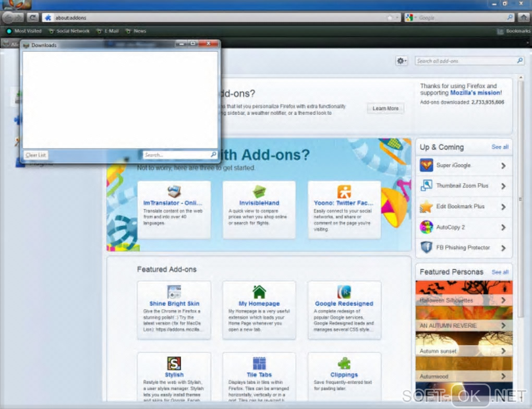
Task: Open the ImTranslator - Onli... title link
Action: tap(172, 203)
